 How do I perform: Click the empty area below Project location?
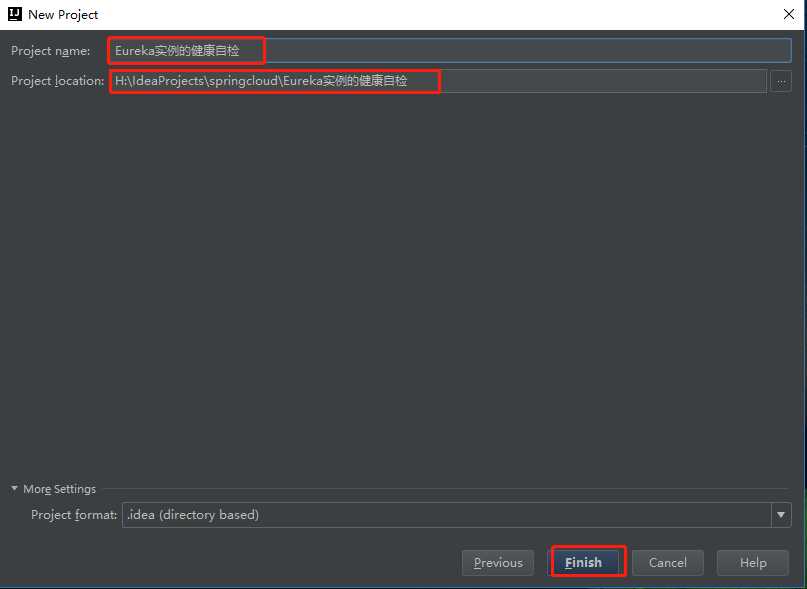click(x=400, y=280)
